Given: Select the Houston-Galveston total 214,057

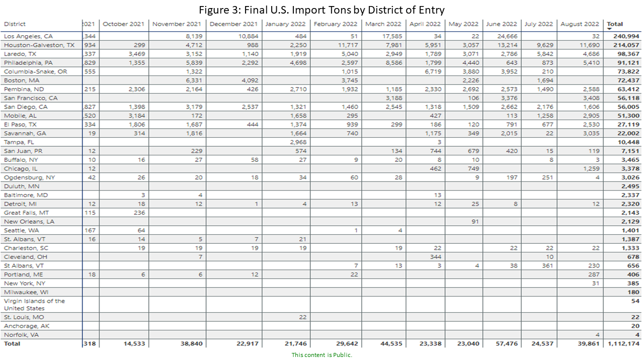Looking at the screenshot, I should pyautogui.click(x=627, y=45).
